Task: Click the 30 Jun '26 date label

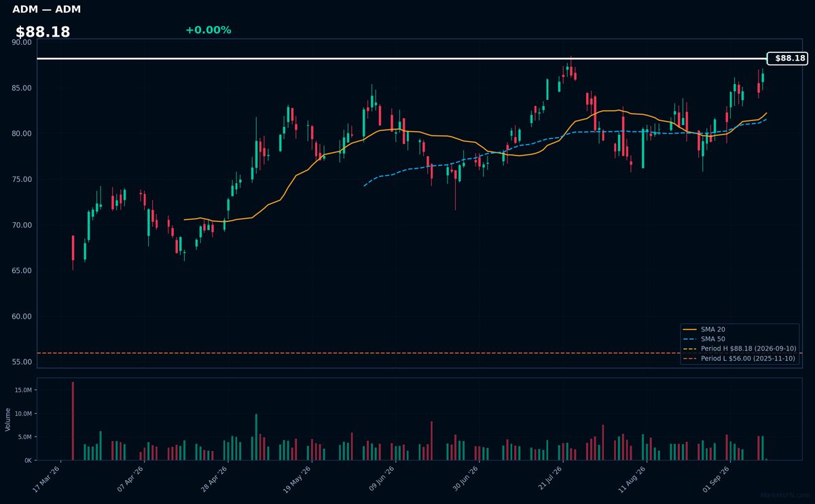Action: tap(465, 479)
